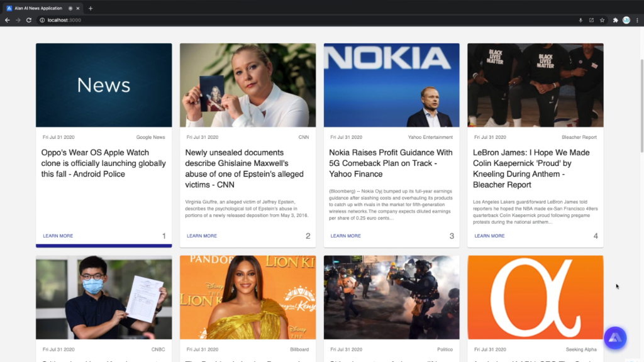The image size is (644, 362).
Task: Click the microphone icon in address bar
Action: (x=580, y=20)
